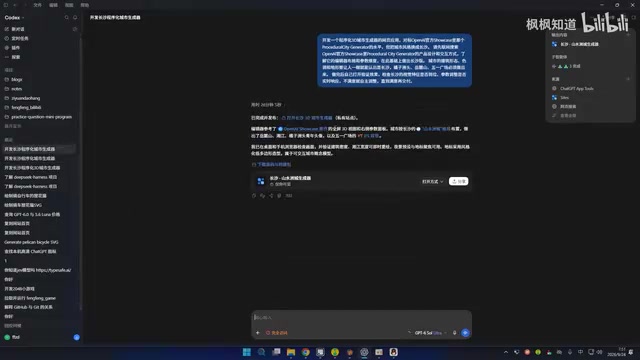Open the chat titled 1
The width and height of the screenshot is (640, 360).
click(6, 260)
